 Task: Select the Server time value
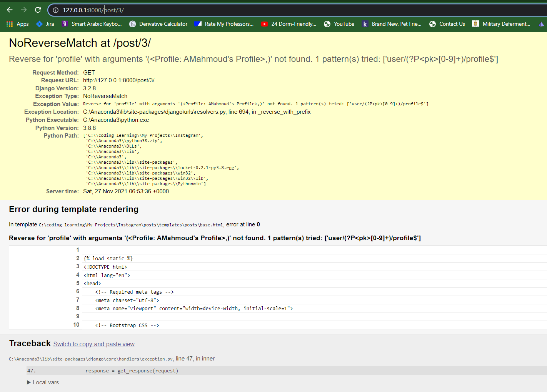click(126, 191)
